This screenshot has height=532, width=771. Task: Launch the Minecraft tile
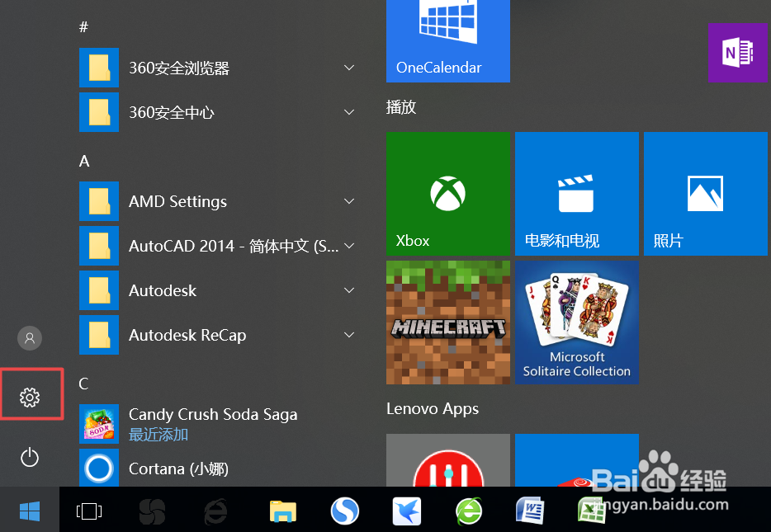448,322
